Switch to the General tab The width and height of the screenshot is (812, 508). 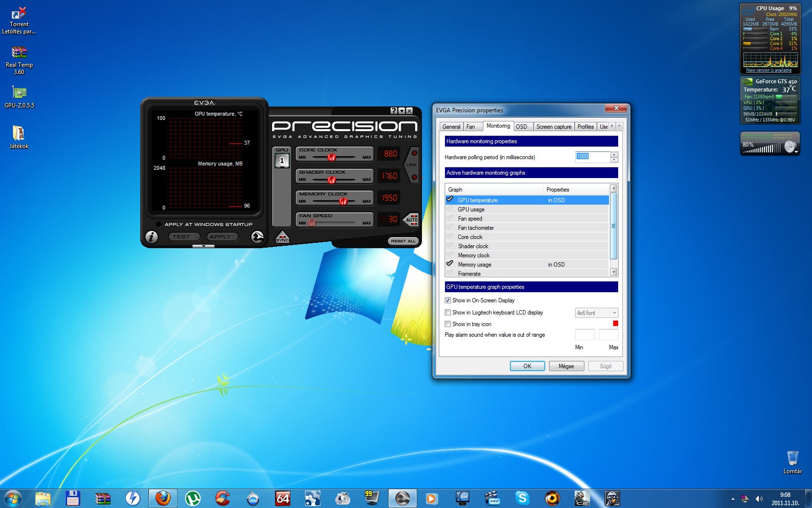(451, 127)
